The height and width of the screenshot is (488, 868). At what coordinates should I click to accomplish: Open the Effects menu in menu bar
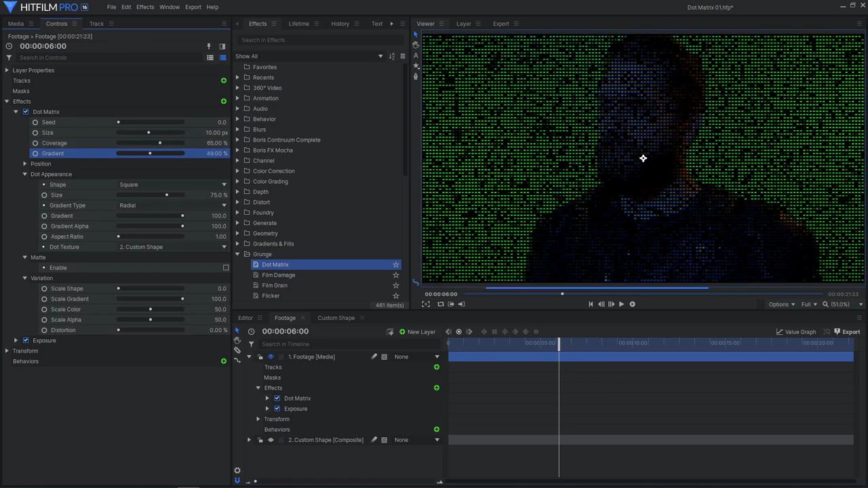tap(145, 7)
